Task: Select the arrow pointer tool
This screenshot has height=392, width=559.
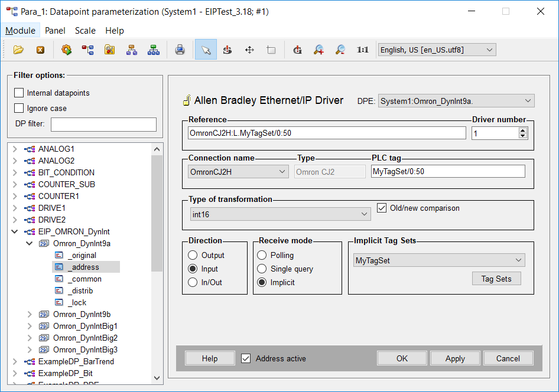Action: (x=206, y=50)
